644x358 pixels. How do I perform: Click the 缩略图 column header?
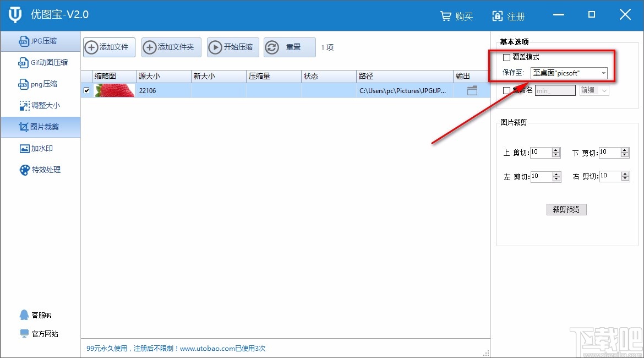tap(114, 76)
